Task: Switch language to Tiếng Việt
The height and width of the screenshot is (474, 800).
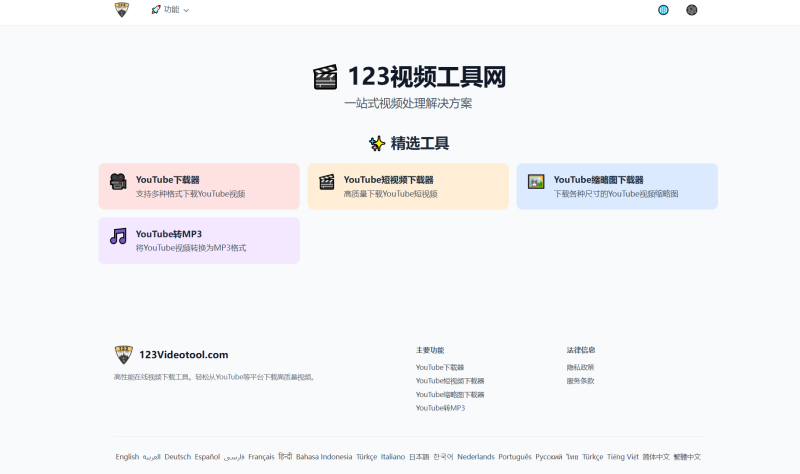Action: tap(622, 457)
